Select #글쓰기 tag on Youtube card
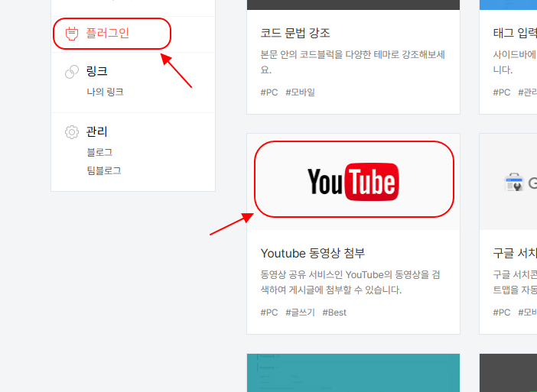The image size is (537, 392). pyautogui.click(x=300, y=313)
